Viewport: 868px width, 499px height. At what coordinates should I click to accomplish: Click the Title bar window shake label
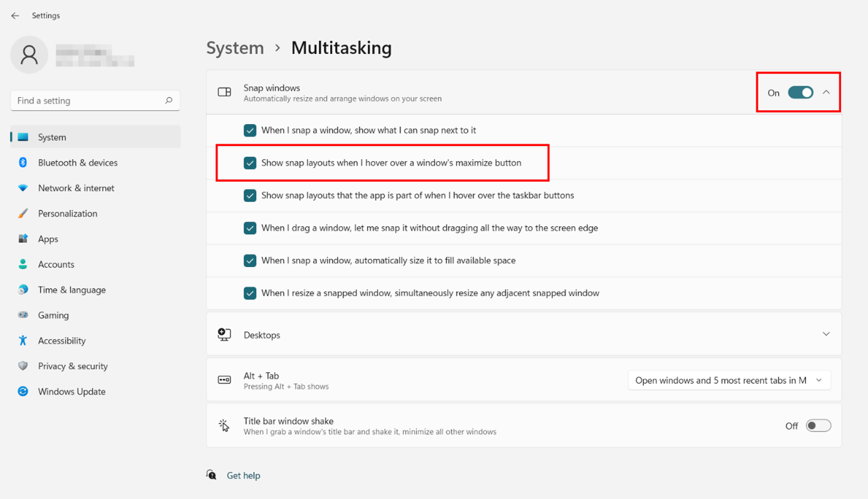point(289,421)
